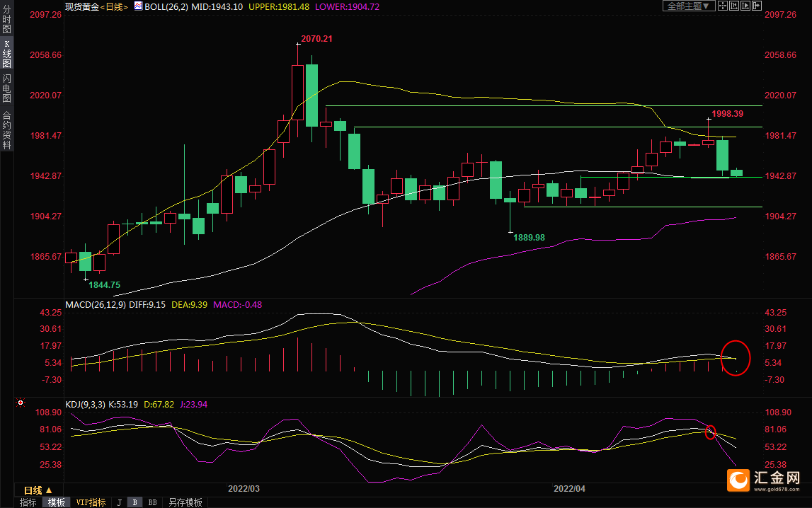Click the 2022/04 date marker
812x508 pixels.
(570, 489)
